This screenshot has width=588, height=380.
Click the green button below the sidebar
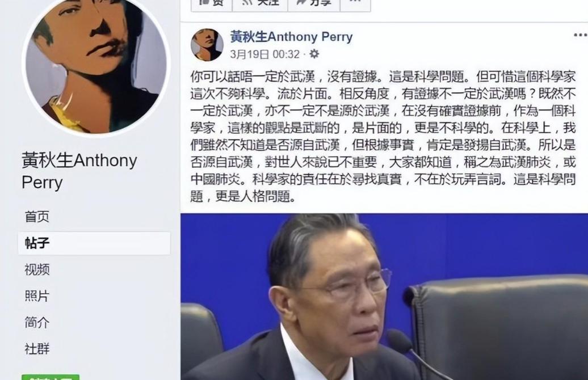[51, 377]
